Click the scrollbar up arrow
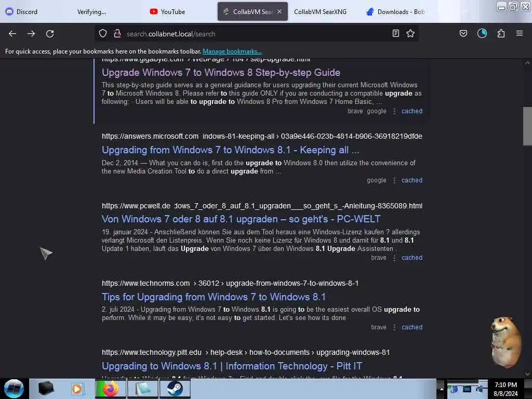532x399 pixels. [x=527, y=63]
